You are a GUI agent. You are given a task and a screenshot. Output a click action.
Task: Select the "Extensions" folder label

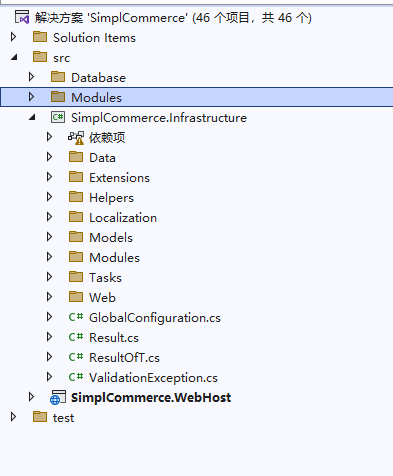point(119,178)
